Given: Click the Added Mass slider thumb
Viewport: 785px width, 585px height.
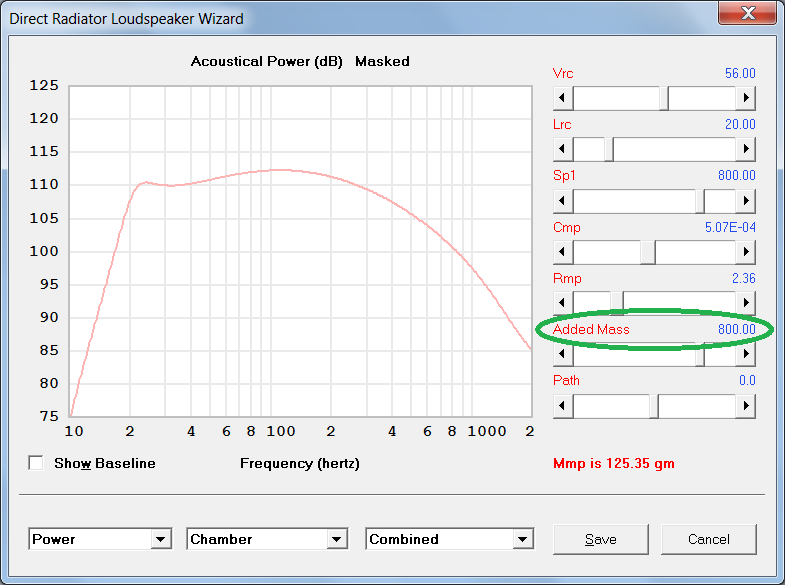Looking at the screenshot, I should point(700,354).
